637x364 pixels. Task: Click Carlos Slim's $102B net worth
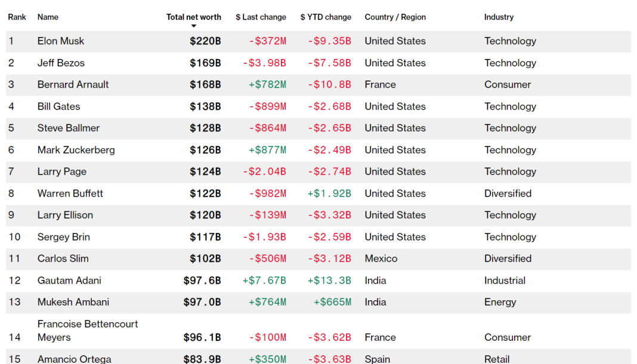[x=205, y=259]
